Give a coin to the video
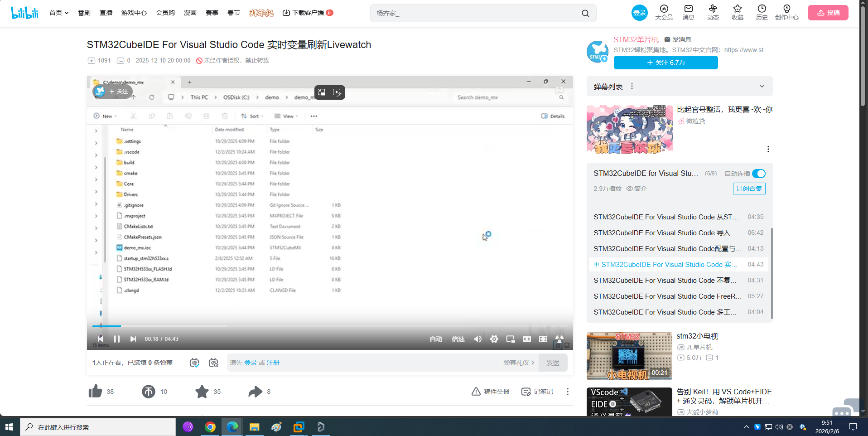This screenshot has height=436, width=868. pos(149,391)
